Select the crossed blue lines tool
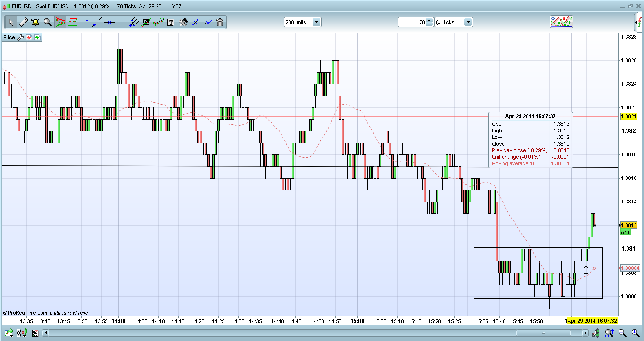 coord(208,22)
